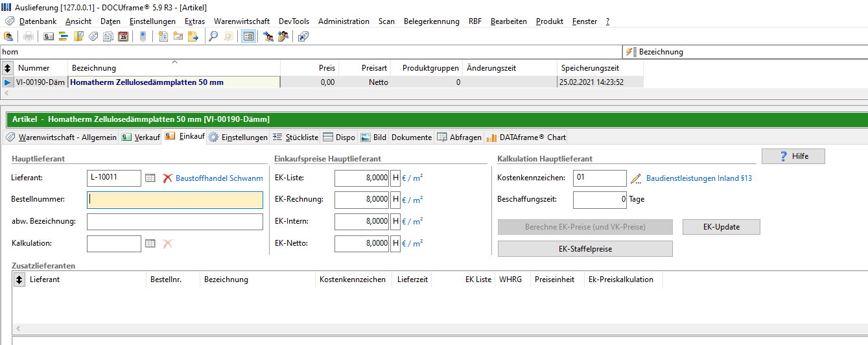The width and height of the screenshot is (868, 345).
Task: Click the H button beside EK-Liste
Action: click(395, 178)
